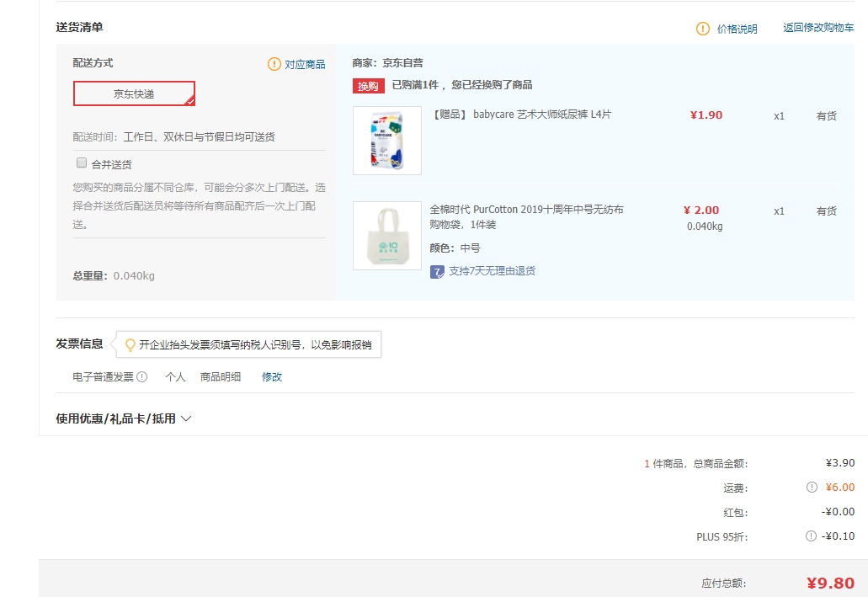Select 京东快递 delivery method
The width and height of the screenshot is (868, 597).
coord(134,93)
